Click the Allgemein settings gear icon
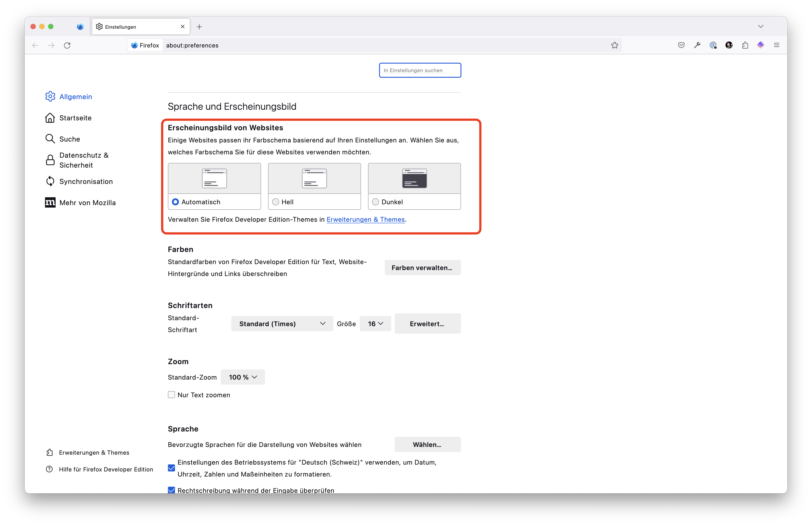The image size is (812, 526). (50, 96)
